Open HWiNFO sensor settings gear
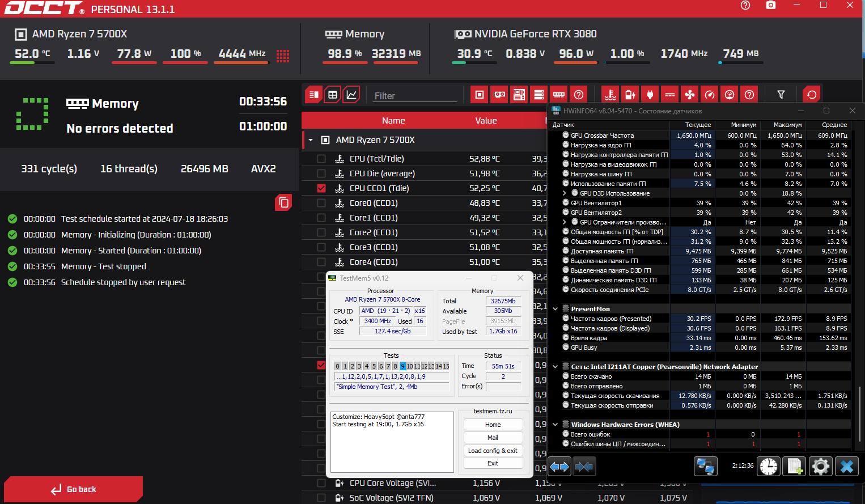 [821, 467]
